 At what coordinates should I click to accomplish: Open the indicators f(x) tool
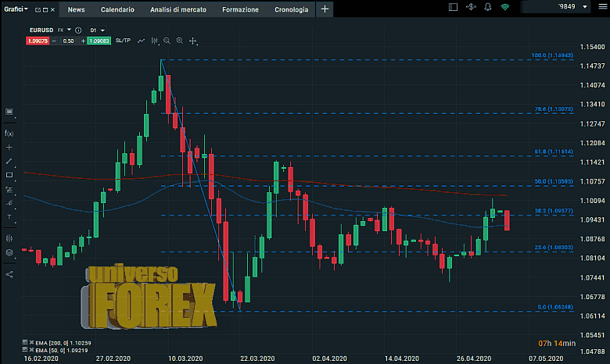9,133
